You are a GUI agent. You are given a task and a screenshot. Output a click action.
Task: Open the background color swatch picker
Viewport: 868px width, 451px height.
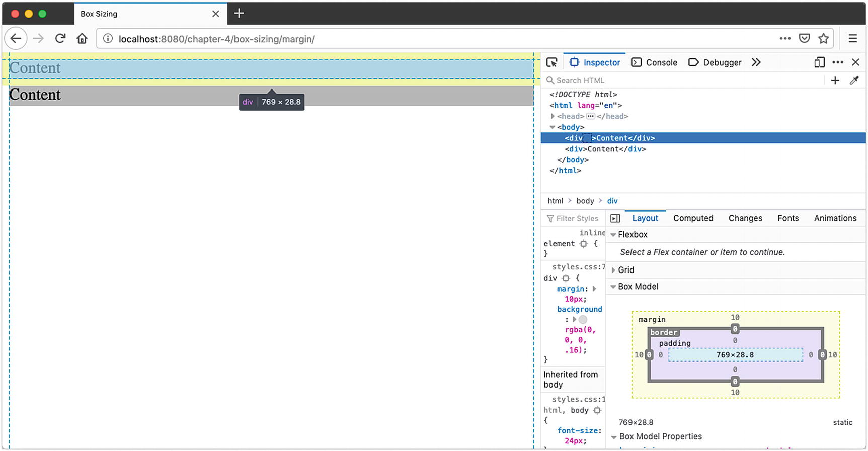583,319
